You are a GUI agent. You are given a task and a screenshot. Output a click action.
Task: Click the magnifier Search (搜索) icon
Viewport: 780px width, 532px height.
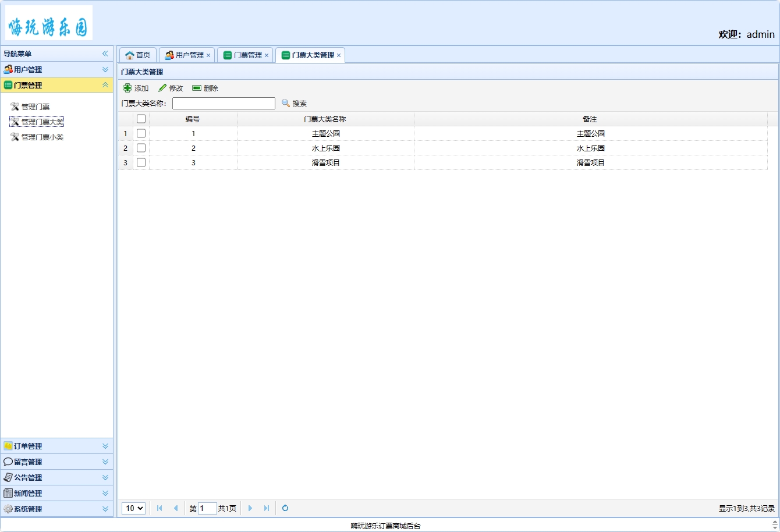pyautogui.click(x=286, y=103)
